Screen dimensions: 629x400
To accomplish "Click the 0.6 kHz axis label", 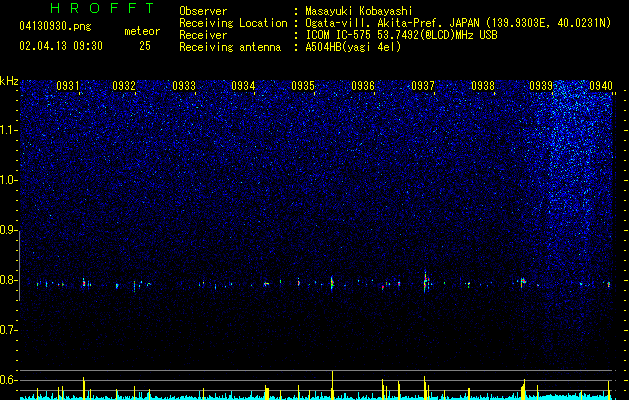I will pyautogui.click(x=9, y=380).
